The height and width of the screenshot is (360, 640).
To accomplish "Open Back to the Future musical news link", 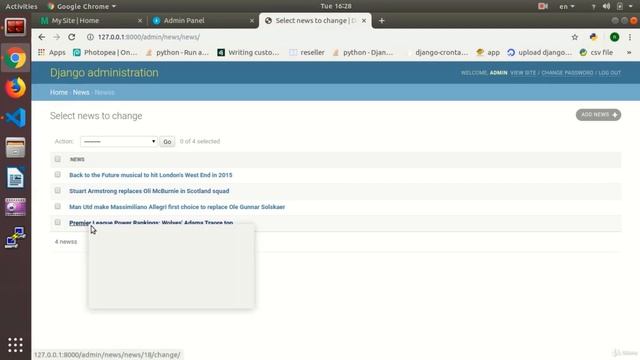I will [151, 175].
